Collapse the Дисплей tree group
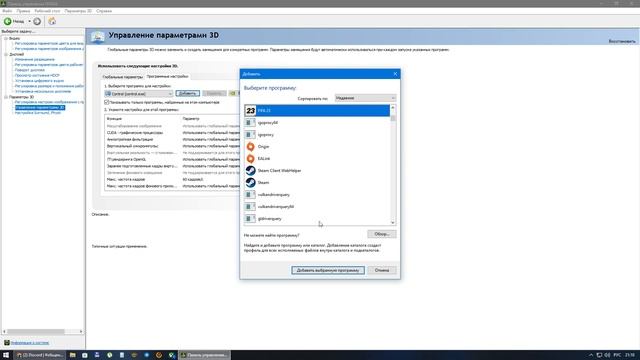Viewport: 640px width, 360px height. pyautogui.click(x=6, y=54)
